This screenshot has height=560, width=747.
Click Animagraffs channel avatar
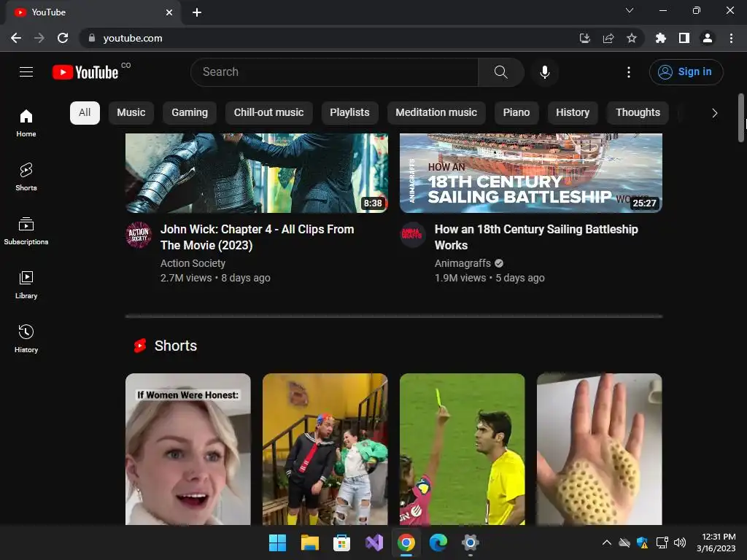click(413, 236)
